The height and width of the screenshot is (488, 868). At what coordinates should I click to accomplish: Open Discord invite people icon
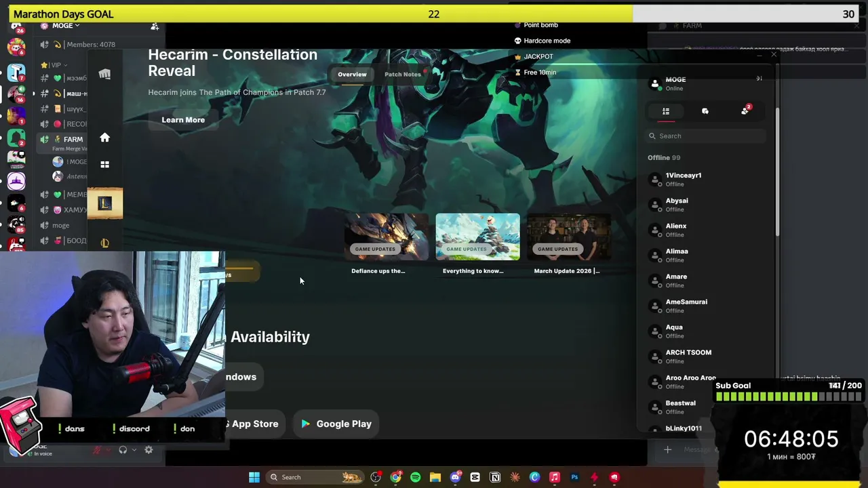(155, 26)
